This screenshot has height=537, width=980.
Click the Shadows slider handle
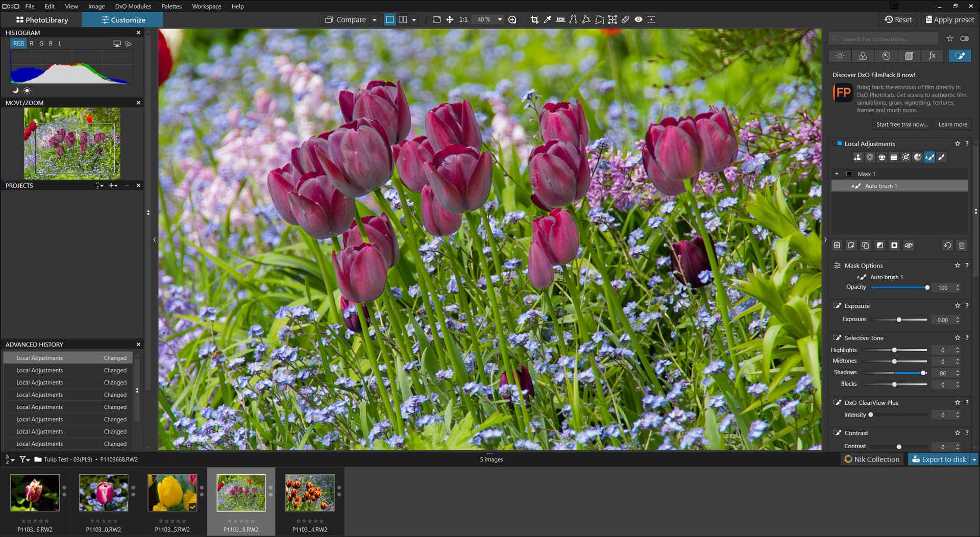pyautogui.click(x=923, y=373)
